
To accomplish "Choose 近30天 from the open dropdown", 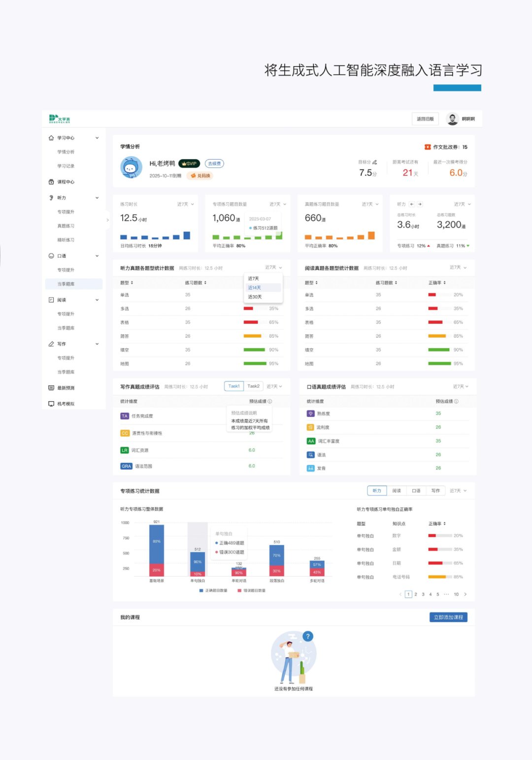I will pyautogui.click(x=255, y=297).
